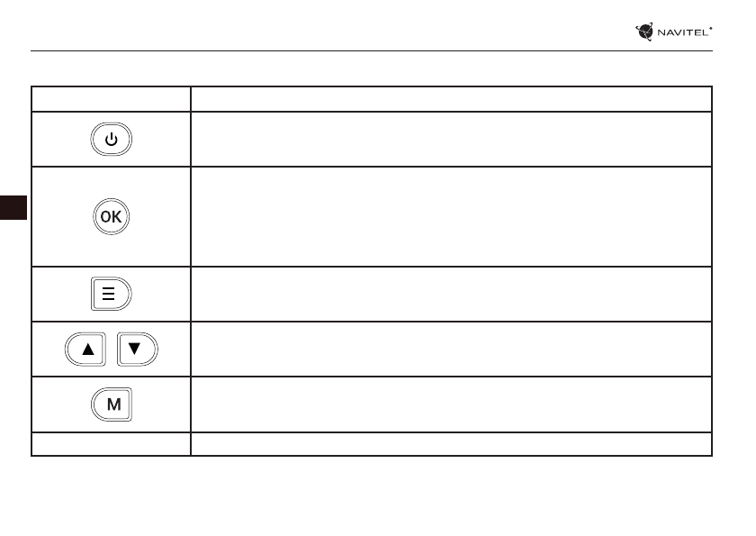Click the NAVITEL wordmark text
Screen dimensions: 756x536
[x=683, y=32]
